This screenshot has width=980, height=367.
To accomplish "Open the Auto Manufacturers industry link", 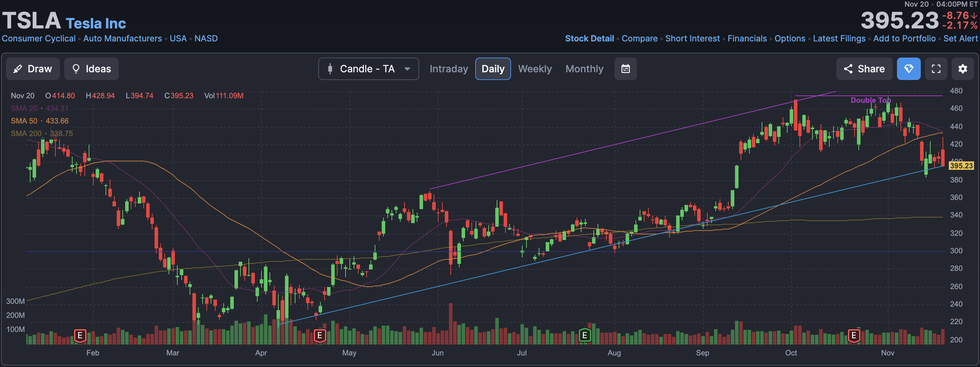I will [123, 39].
